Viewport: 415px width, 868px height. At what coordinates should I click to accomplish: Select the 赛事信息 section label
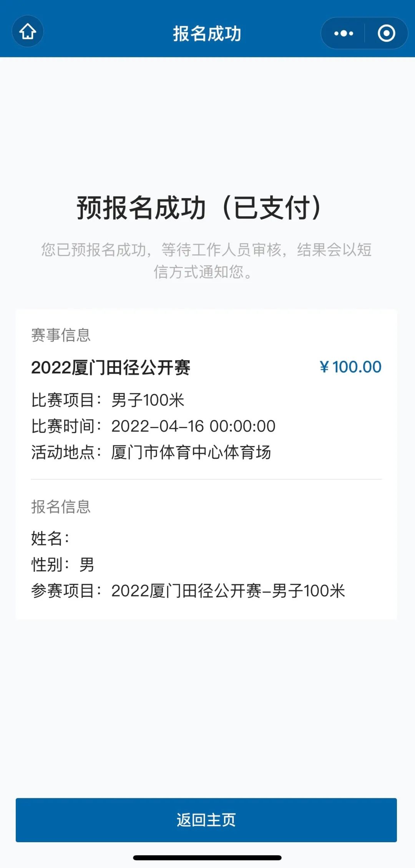[x=61, y=335]
